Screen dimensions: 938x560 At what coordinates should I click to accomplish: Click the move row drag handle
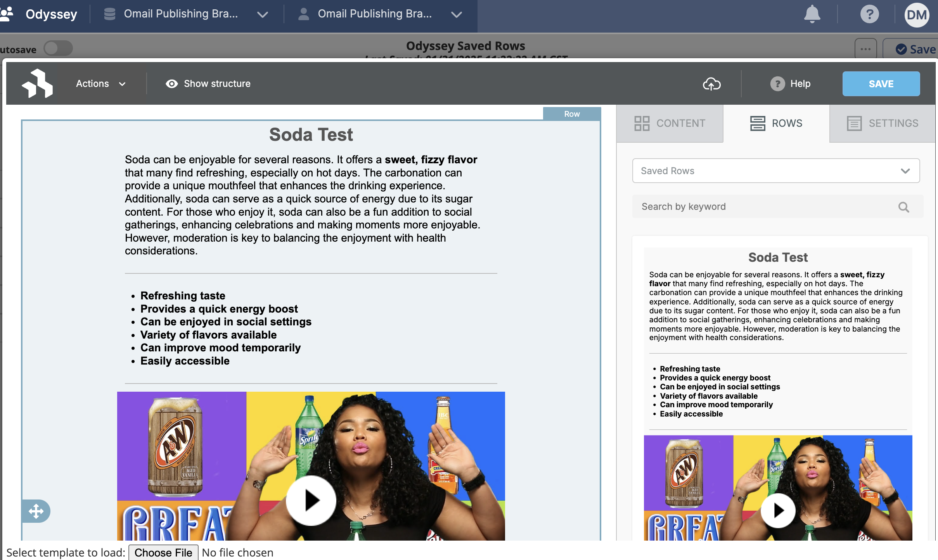coord(36,511)
